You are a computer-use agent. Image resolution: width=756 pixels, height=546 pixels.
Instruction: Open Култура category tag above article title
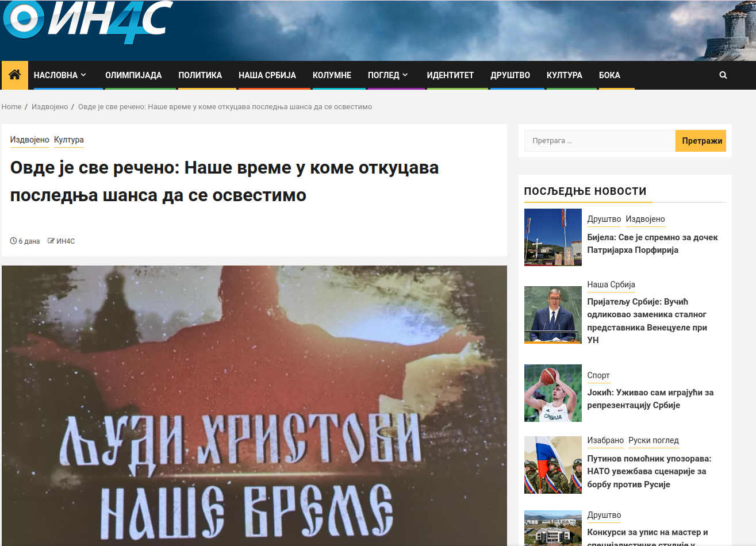click(69, 140)
